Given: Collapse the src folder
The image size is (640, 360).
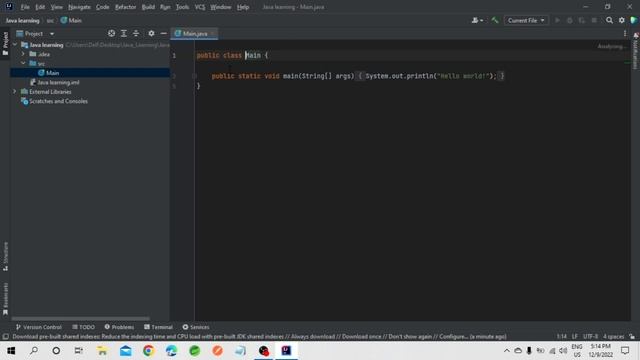Looking at the screenshot, I should [23, 63].
